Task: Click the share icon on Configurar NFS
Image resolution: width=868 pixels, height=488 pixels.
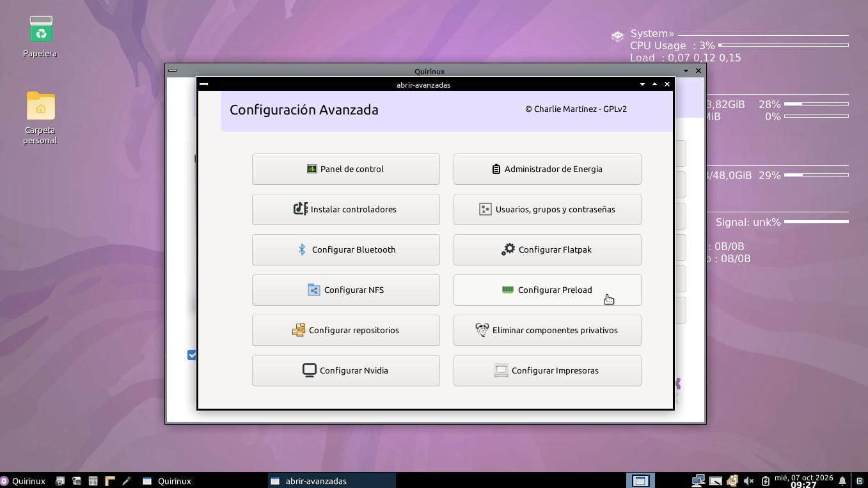Action: coord(313,290)
